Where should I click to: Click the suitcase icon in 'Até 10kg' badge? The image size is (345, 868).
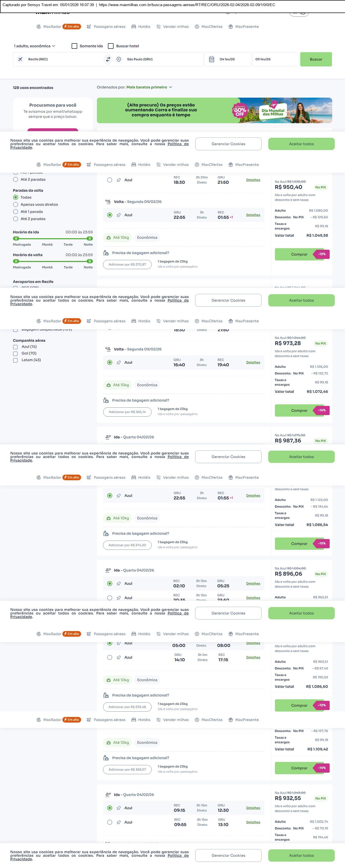click(109, 237)
